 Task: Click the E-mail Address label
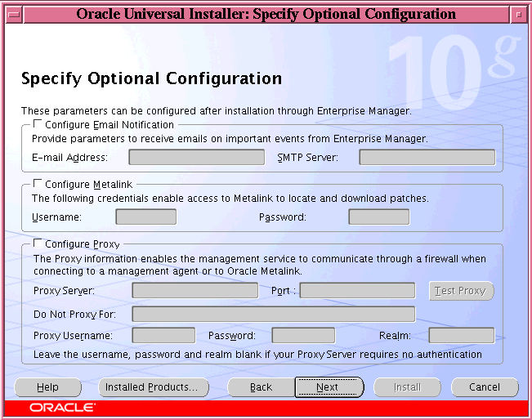pyautogui.click(x=69, y=158)
